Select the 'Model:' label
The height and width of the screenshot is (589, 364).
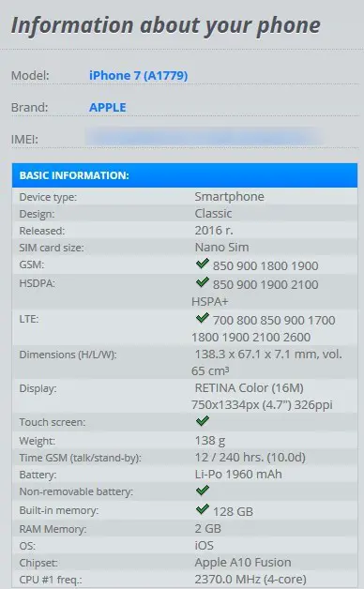[x=30, y=76]
